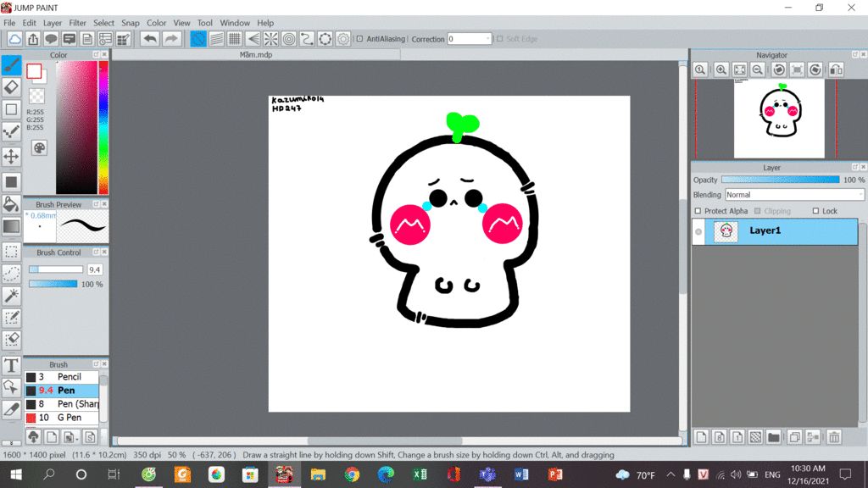Viewport: 868px width, 488px height.
Task: Open snap settings gear icon
Action: pos(343,39)
